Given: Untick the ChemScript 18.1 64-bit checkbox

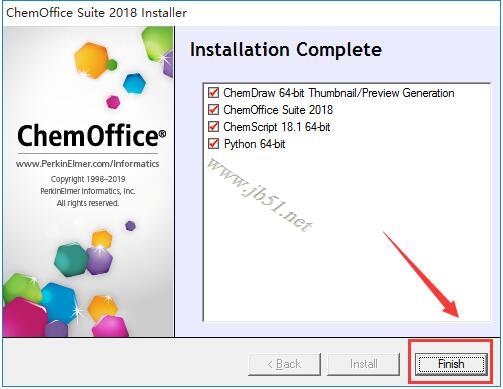Looking at the screenshot, I should coord(213,127).
